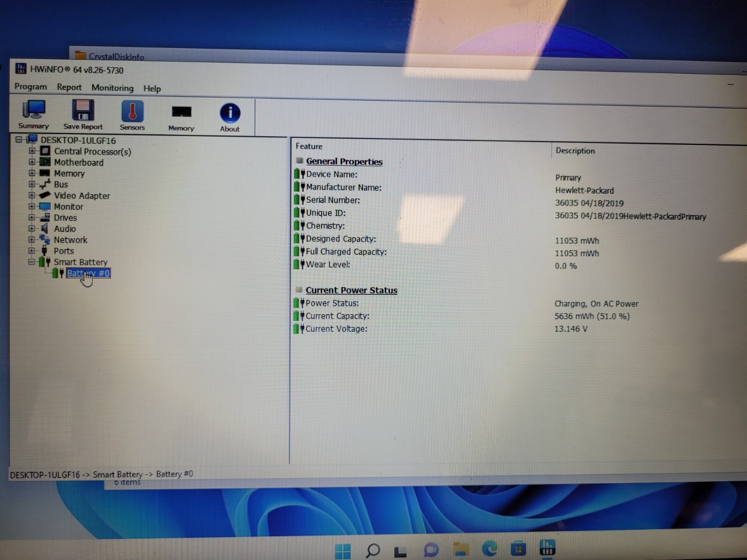Expand the Memory tree node
The image size is (747, 560).
[32, 173]
